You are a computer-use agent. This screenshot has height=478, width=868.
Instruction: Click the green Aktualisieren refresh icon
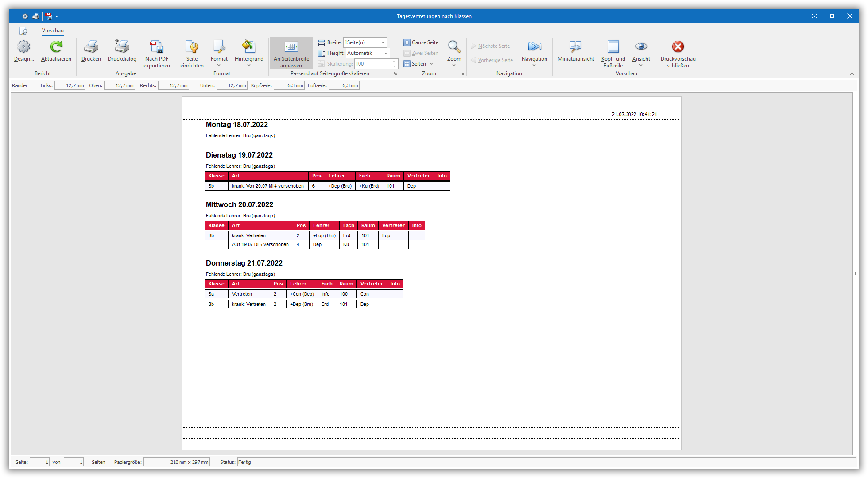coord(56,47)
